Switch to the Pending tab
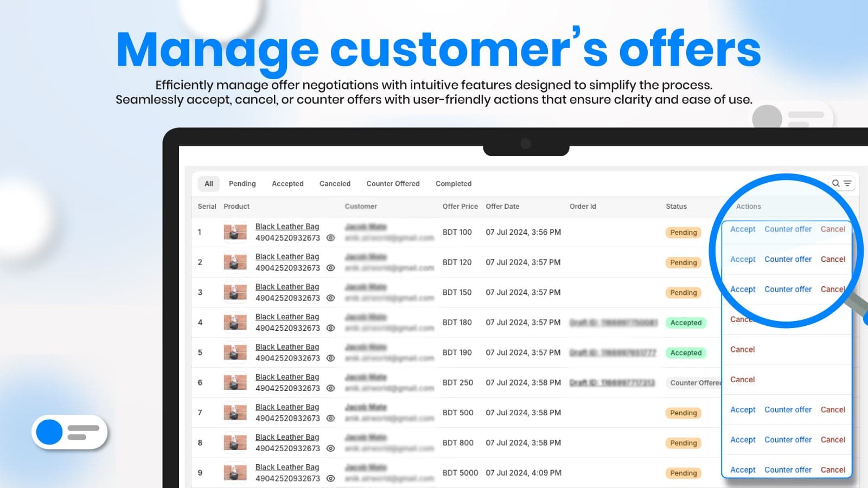Viewport: 868px width, 488px height. 242,184
